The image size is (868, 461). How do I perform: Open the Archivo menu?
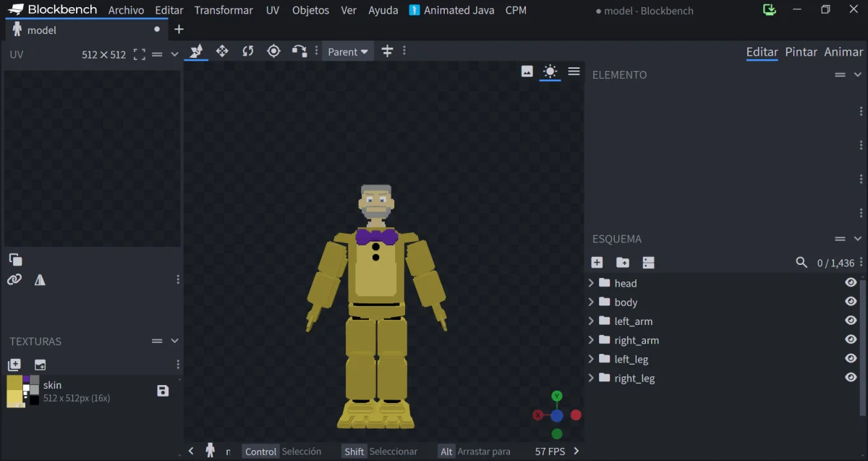pyautogui.click(x=126, y=10)
